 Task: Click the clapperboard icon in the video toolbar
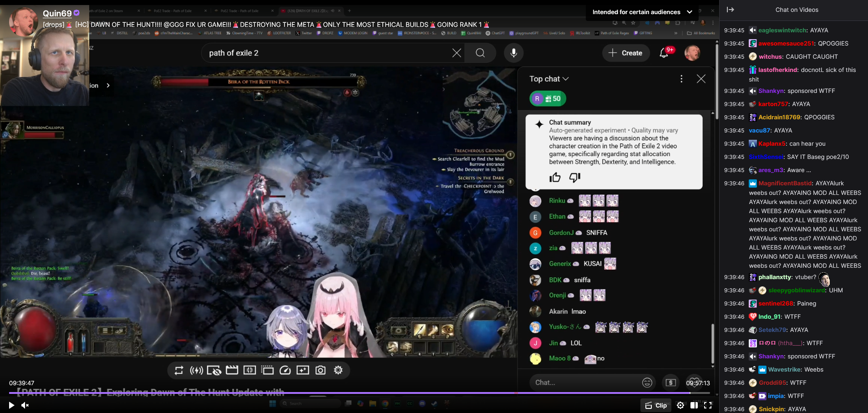click(232, 370)
